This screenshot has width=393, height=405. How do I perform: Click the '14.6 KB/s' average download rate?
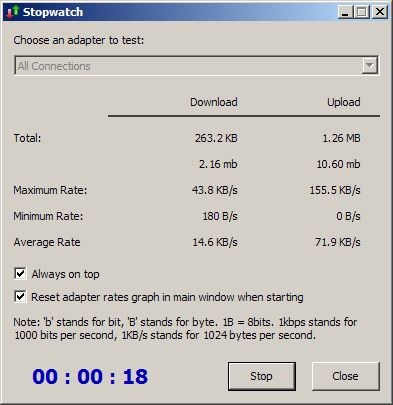[215, 242]
